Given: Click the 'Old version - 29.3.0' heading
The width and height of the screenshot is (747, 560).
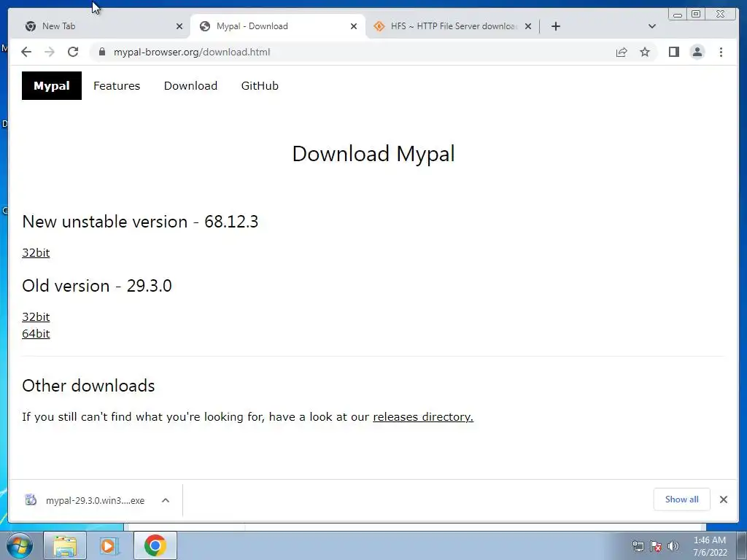Looking at the screenshot, I should [x=97, y=286].
